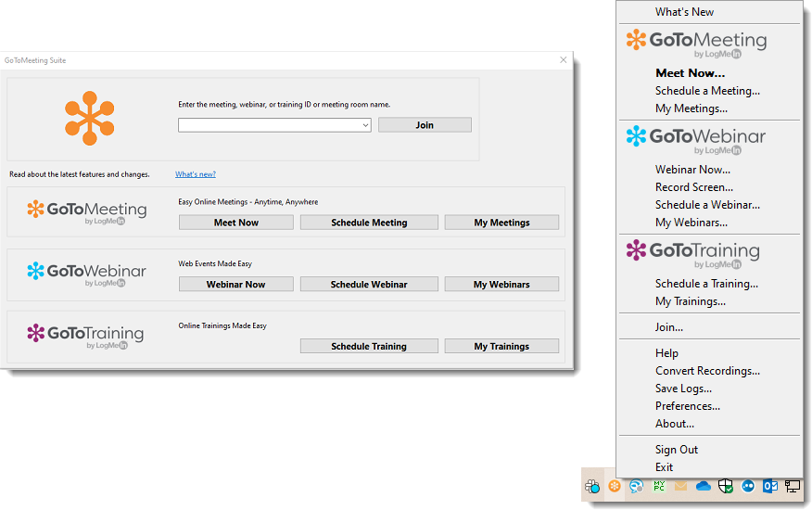This screenshot has height=510, width=812.
Task: Choose "Webinar Now..." from the tray menu
Action: click(693, 170)
